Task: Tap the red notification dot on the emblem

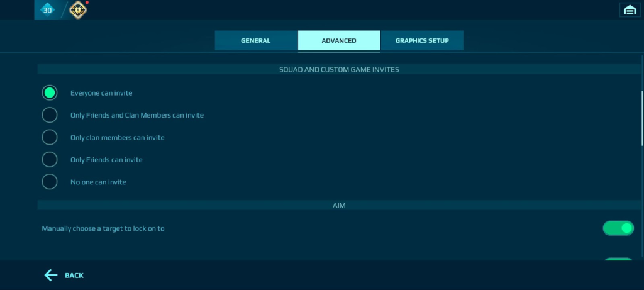Action: click(86, 3)
